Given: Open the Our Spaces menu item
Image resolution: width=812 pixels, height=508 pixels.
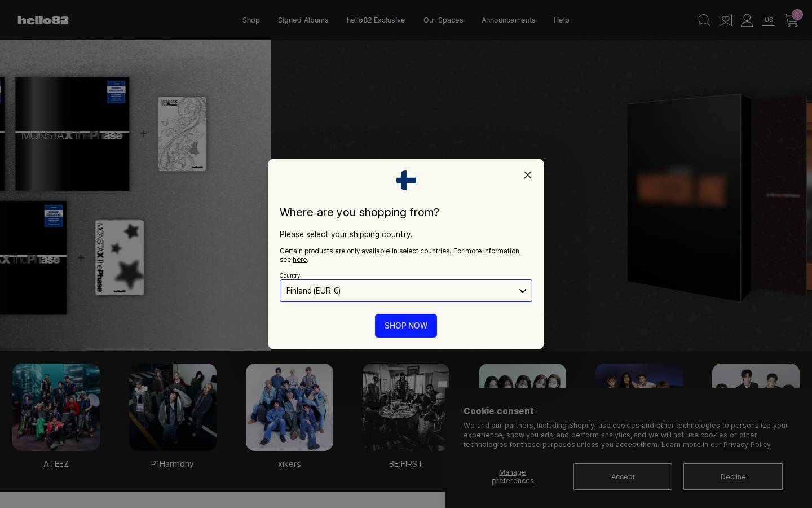Looking at the screenshot, I should click(443, 20).
